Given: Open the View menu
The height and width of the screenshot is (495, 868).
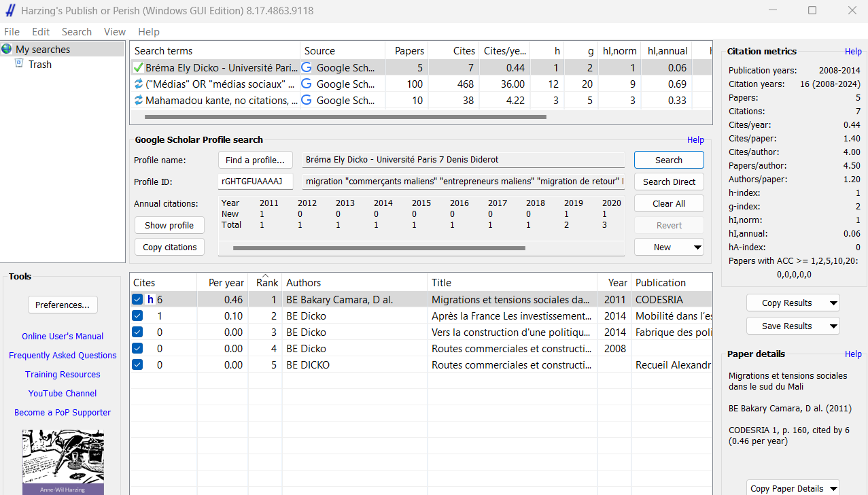Looking at the screenshot, I should click(x=114, y=32).
